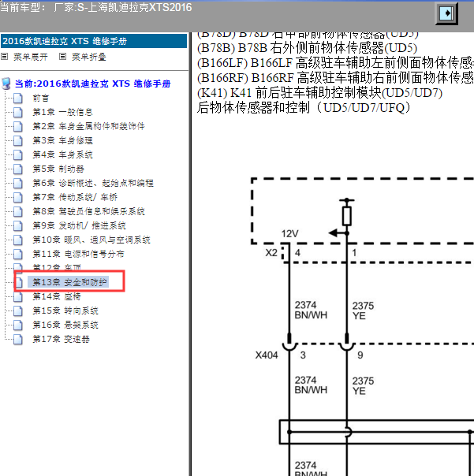The height and width of the screenshot is (476, 474).
Task: Click the page icon next to 第14章 座椅
Action: (18, 296)
